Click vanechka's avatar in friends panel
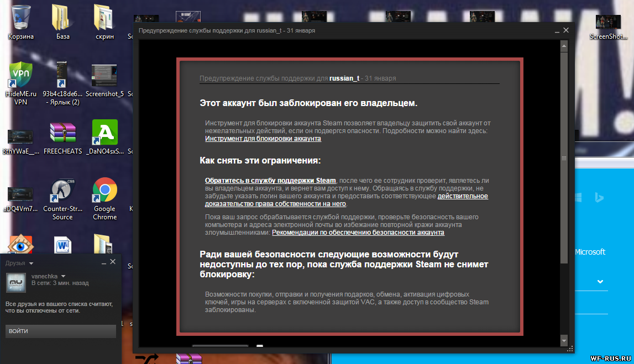This screenshot has height=364, width=634. coord(16,282)
